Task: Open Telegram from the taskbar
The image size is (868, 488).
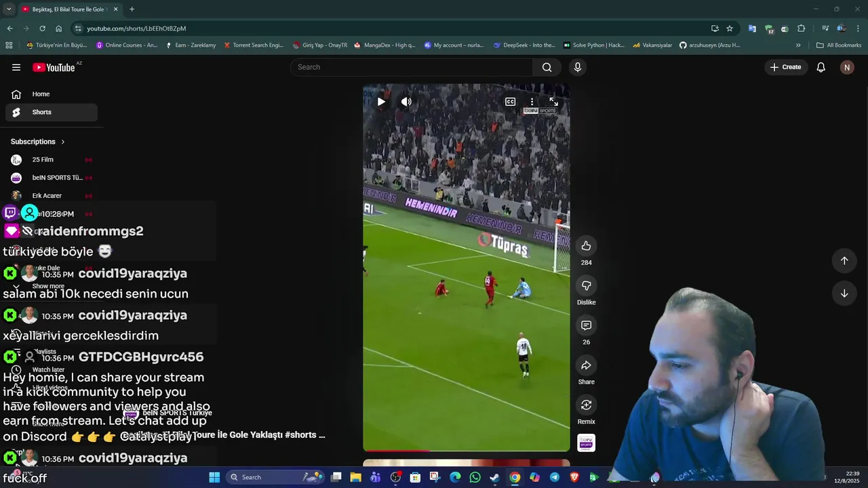Action: click(554, 477)
